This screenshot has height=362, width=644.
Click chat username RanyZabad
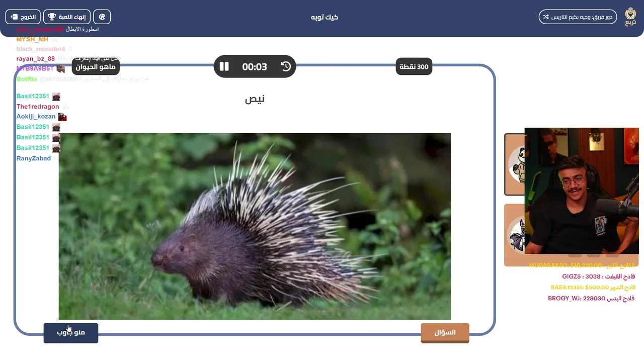[34, 158]
